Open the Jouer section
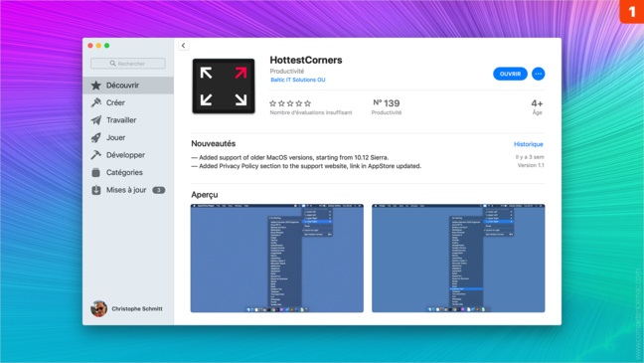 [x=128, y=137]
